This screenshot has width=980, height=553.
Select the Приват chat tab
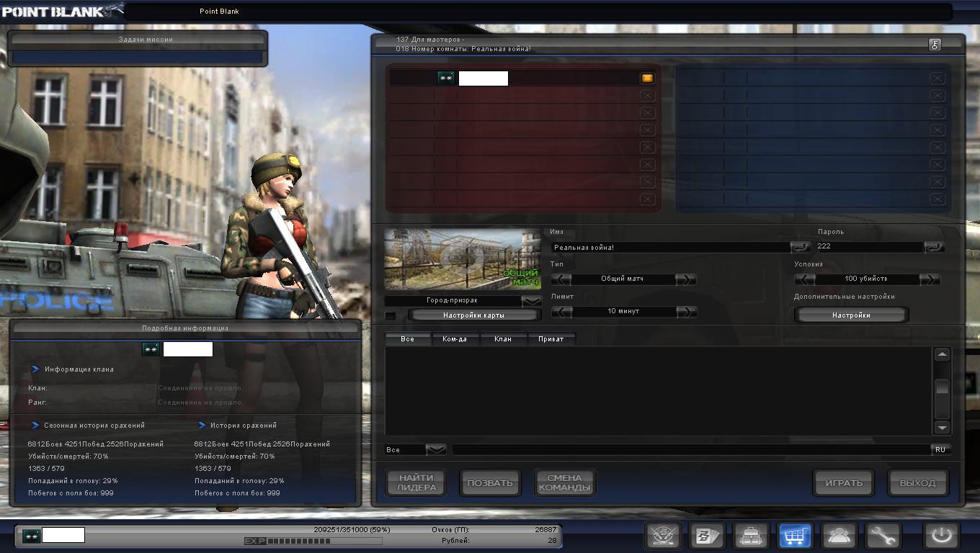click(x=551, y=339)
